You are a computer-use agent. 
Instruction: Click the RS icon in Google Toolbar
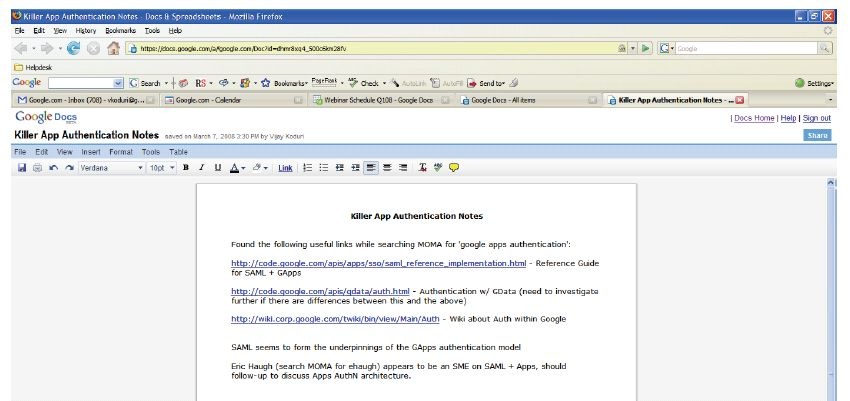tap(203, 83)
